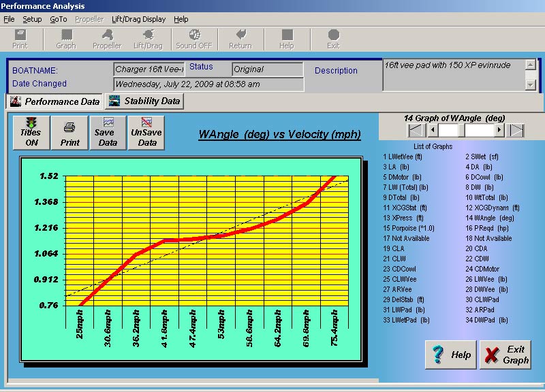
Task: Select graph 9 DTotal (lb)
Action: [401, 197]
